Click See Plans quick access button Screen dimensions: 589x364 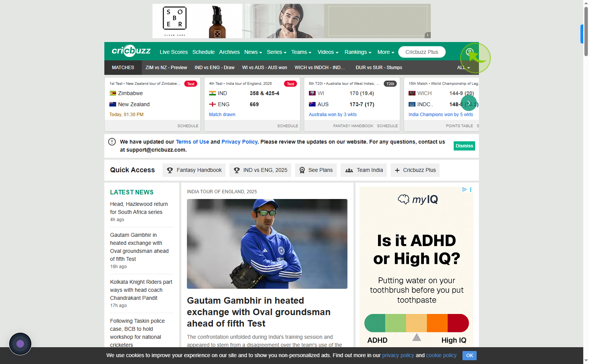click(x=316, y=170)
